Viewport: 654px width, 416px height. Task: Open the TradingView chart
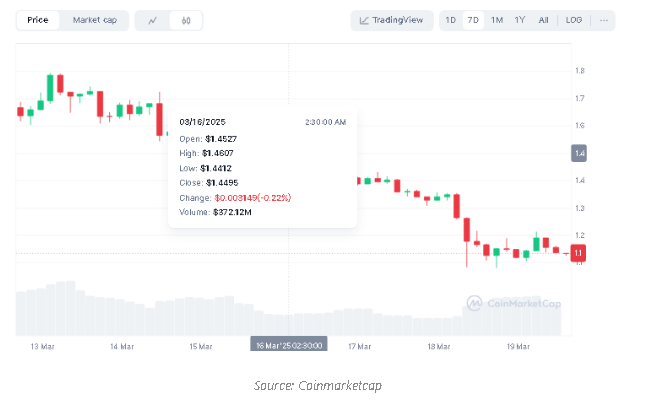pos(392,20)
